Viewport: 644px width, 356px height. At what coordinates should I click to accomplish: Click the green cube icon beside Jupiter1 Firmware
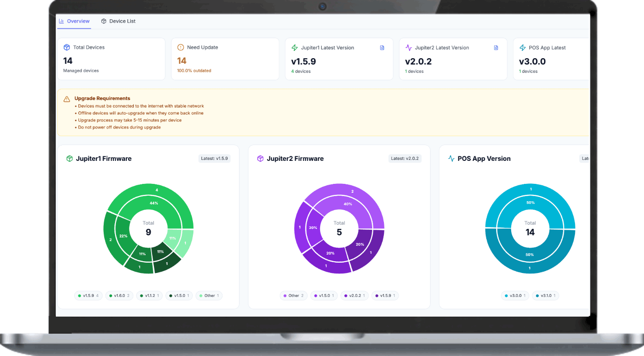tap(69, 159)
